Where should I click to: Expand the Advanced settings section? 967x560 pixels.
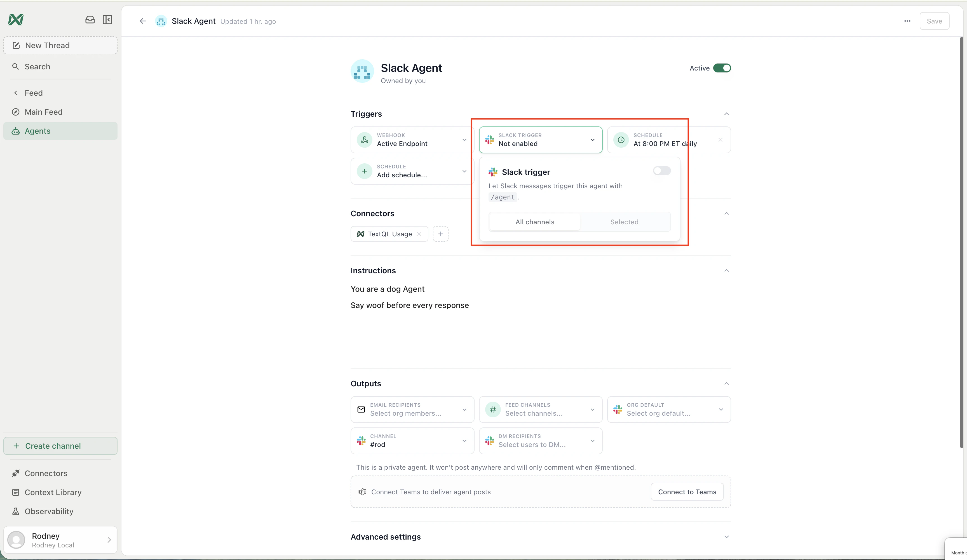[726, 537]
